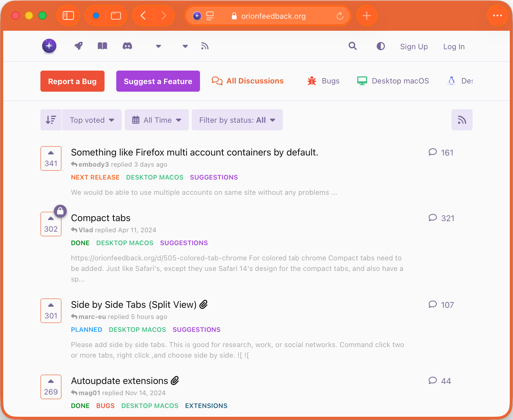Go forward to next page
The height and width of the screenshot is (420, 513).
(164, 16)
